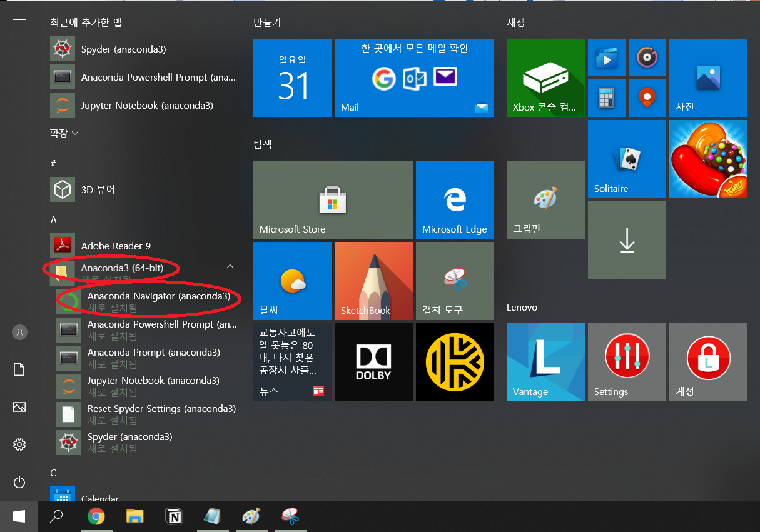Click the # section header
This screenshot has width=760, height=532.
53,163
